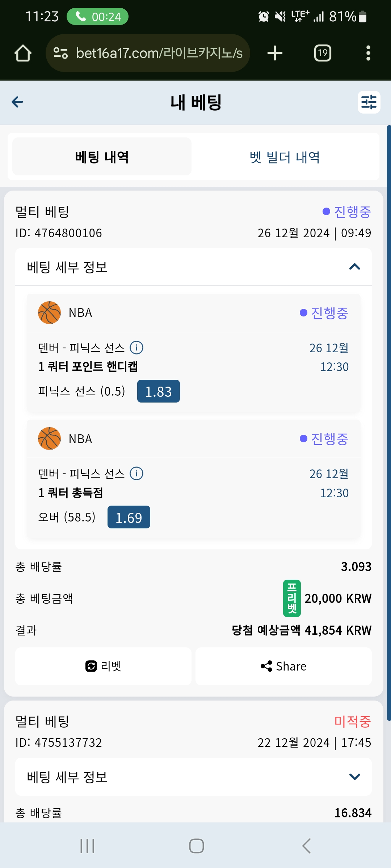Tap the 리벳 button
This screenshot has width=391, height=868.
103,666
